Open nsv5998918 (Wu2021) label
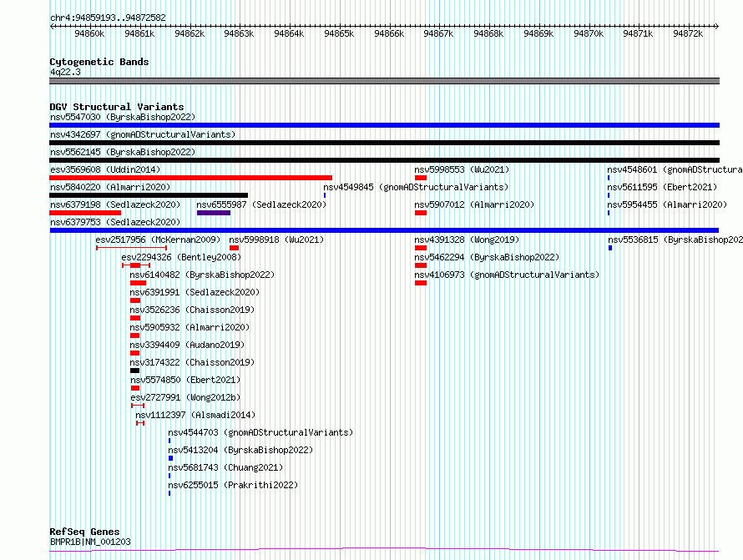This screenshot has height=560, width=743. [276, 240]
